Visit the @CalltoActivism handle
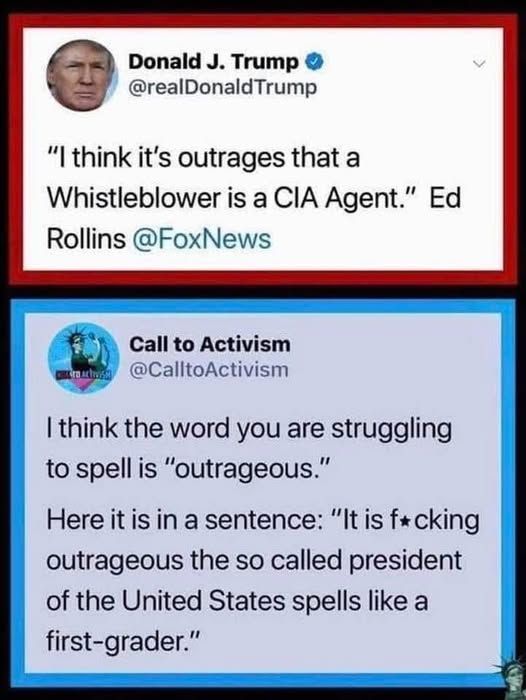This screenshot has height=700, width=526. coord(209,369)
